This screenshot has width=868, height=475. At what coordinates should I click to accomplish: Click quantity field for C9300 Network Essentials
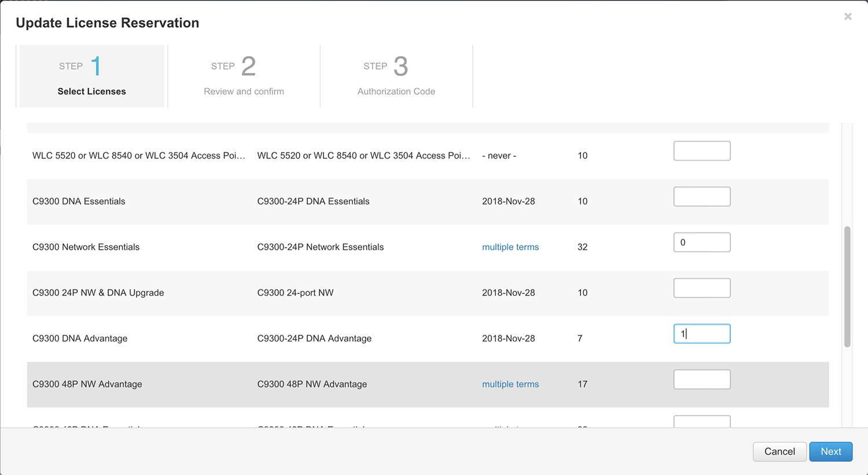coord(702,242)
